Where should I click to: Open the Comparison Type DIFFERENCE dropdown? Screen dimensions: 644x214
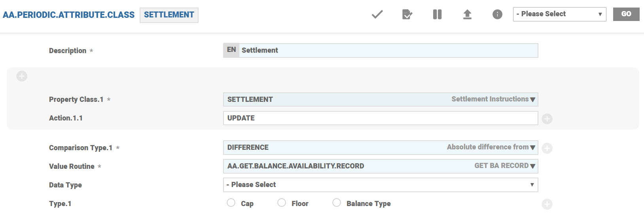[532, 147]
